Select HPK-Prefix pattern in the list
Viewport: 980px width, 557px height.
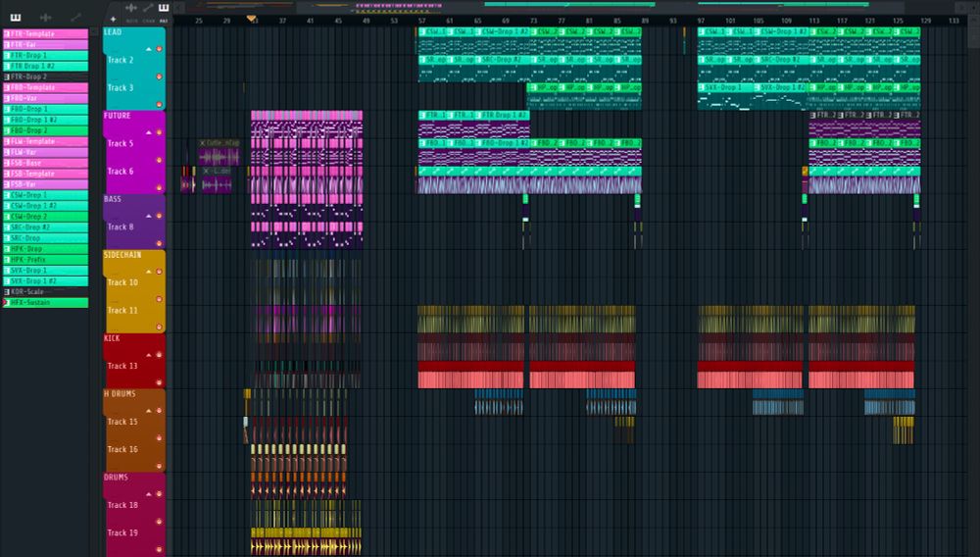tap(46, 260)
